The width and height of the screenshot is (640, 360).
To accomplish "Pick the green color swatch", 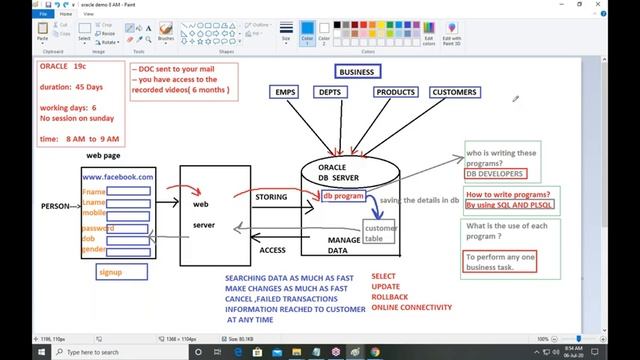I will pyautogui.click(x=390, y=25).
